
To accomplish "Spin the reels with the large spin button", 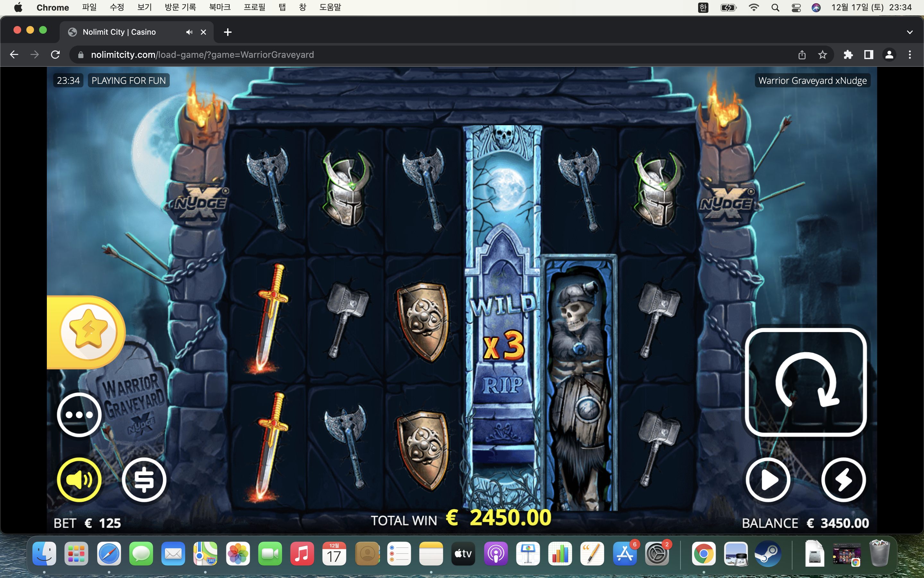I will (x=806, y=382).
